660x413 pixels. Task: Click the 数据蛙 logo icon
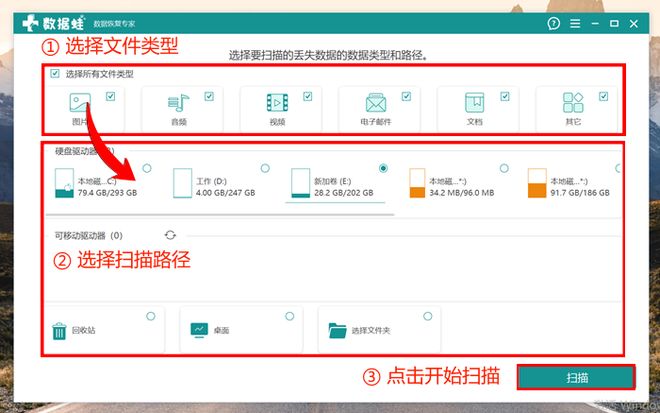[x=31, y=23]
